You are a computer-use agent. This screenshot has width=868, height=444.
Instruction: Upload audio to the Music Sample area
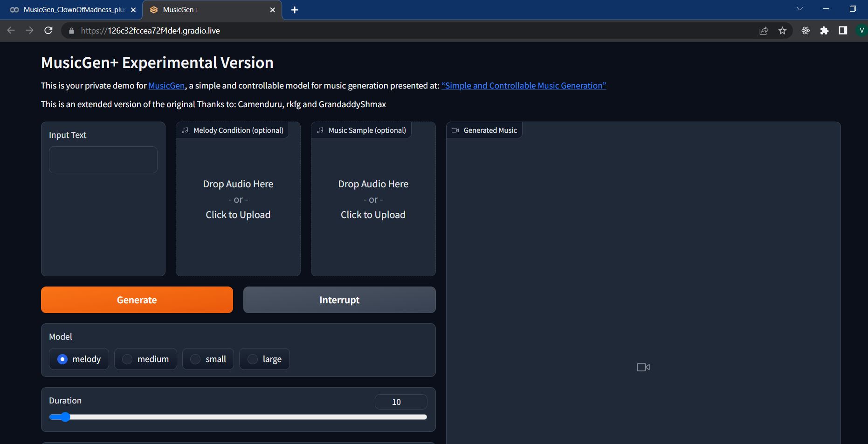point(373,199)
